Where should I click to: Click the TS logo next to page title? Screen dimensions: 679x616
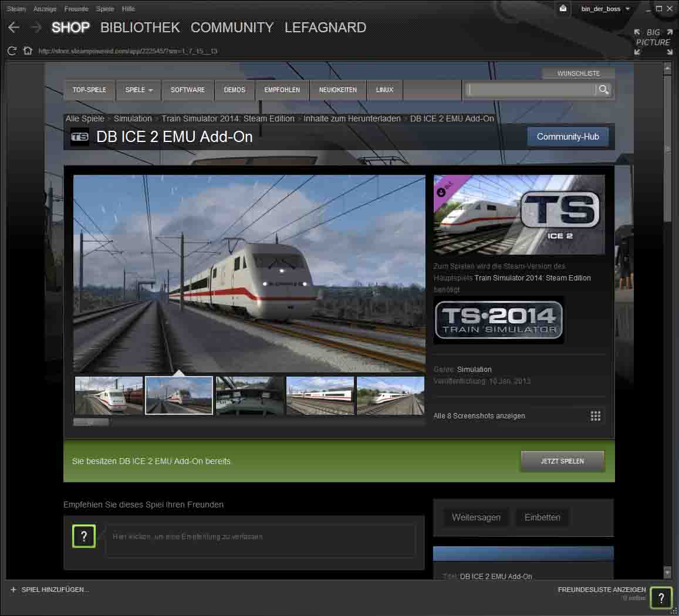80,137
